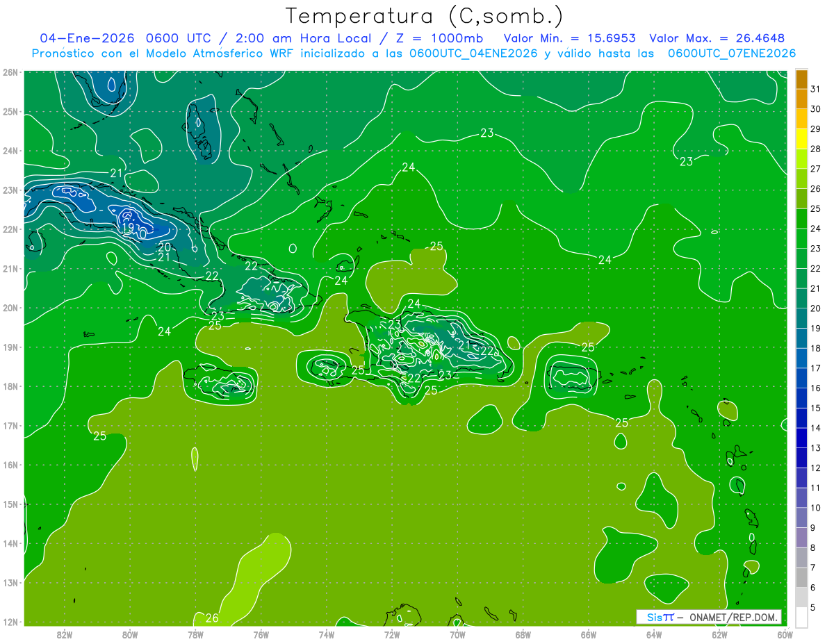
Task: Click the longitude axis label '68W'
Action: (523, 634)
